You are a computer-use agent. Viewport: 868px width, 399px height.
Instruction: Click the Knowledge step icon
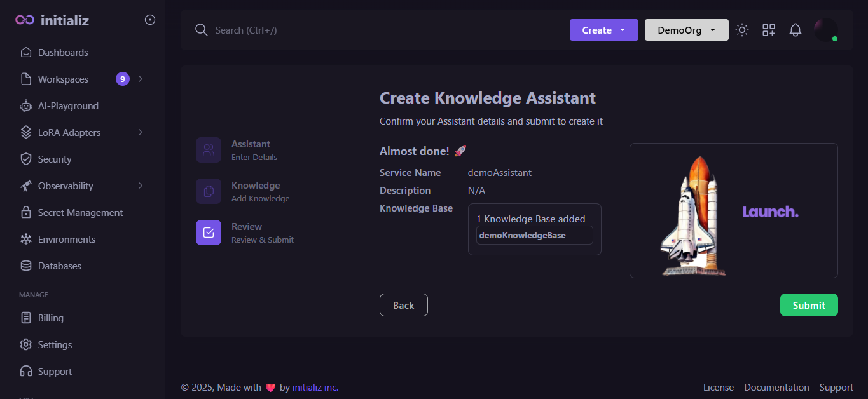click(209, 191)
